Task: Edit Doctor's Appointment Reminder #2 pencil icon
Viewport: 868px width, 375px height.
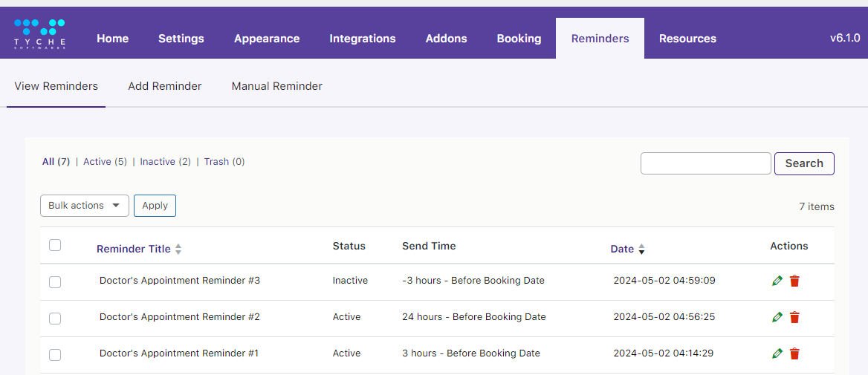Action: [777, 318]
